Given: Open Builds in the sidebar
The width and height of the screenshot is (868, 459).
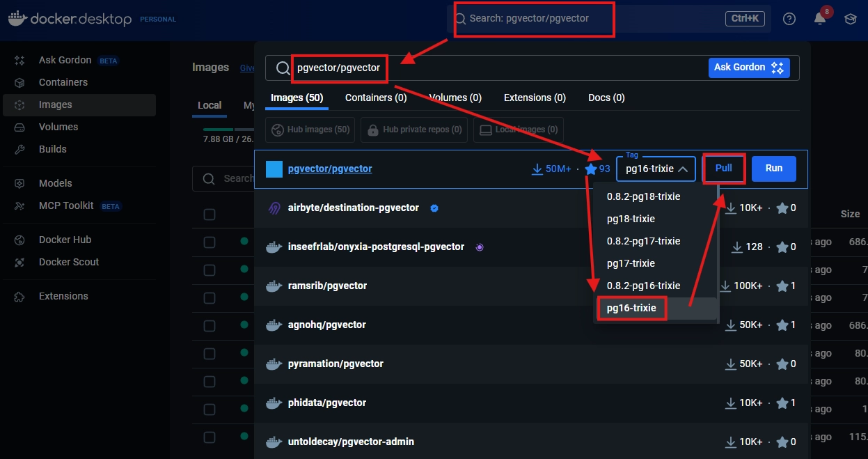Looking at the screenshot, I should [78, 149].
